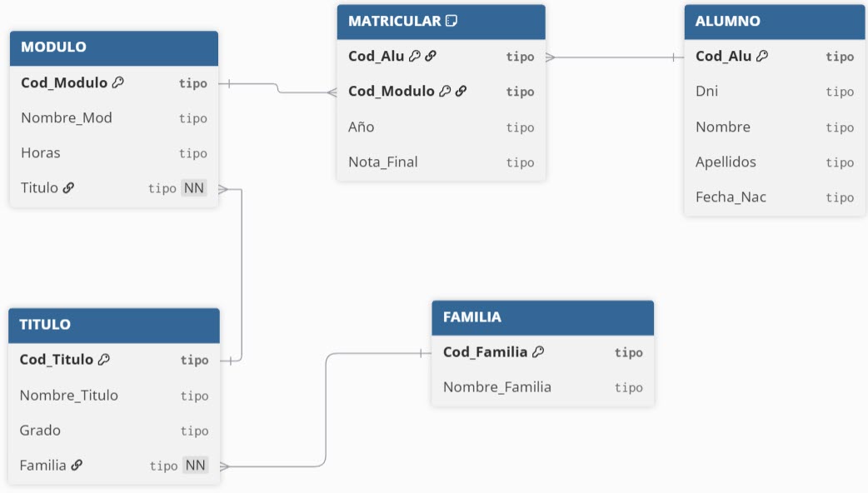Screen dimensions: 868x493
Task: Select the ALUMNO table header
Action: pos(775,22)
